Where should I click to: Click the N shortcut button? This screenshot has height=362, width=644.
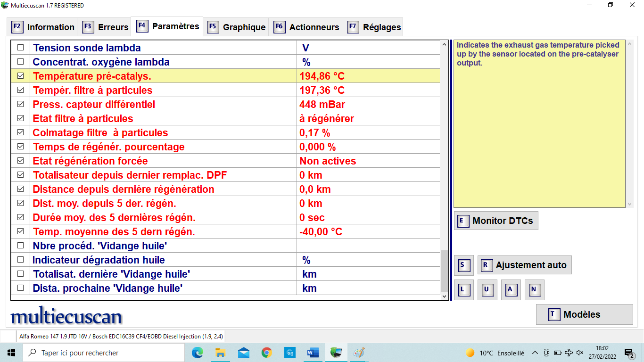[x=534, y=289]
